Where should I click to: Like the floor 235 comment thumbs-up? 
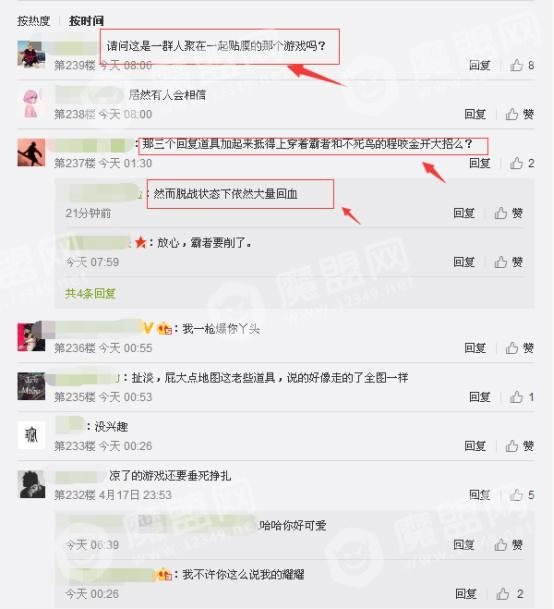pos(522,397)
